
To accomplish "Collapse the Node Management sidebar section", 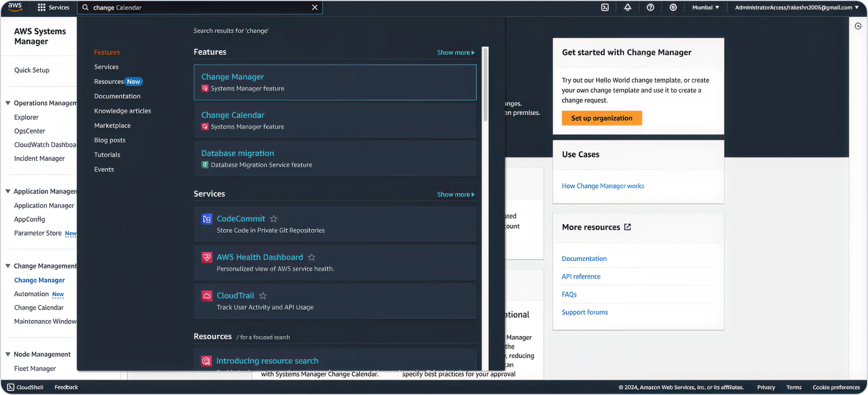I will 8,354.
